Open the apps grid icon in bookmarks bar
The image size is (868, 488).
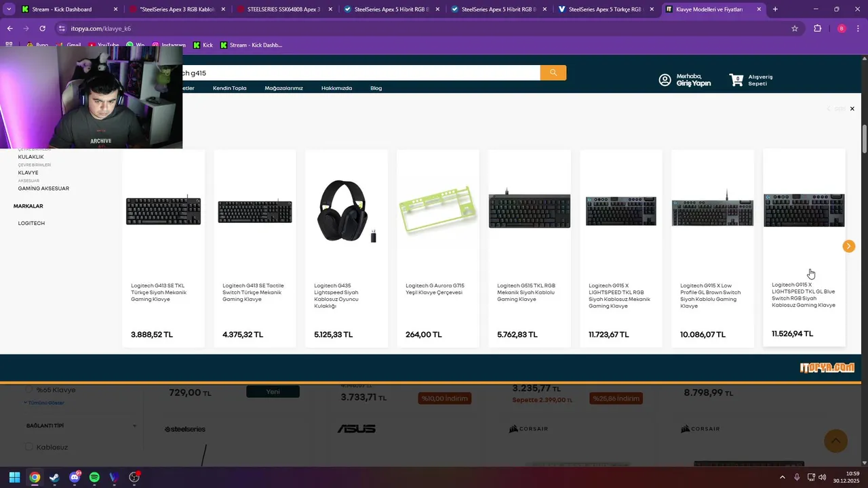tap(9, 45)
